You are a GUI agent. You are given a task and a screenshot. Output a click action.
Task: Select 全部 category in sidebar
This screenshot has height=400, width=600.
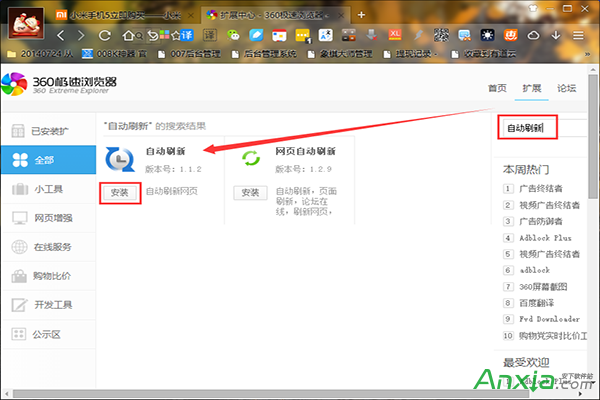coord(48,160)
